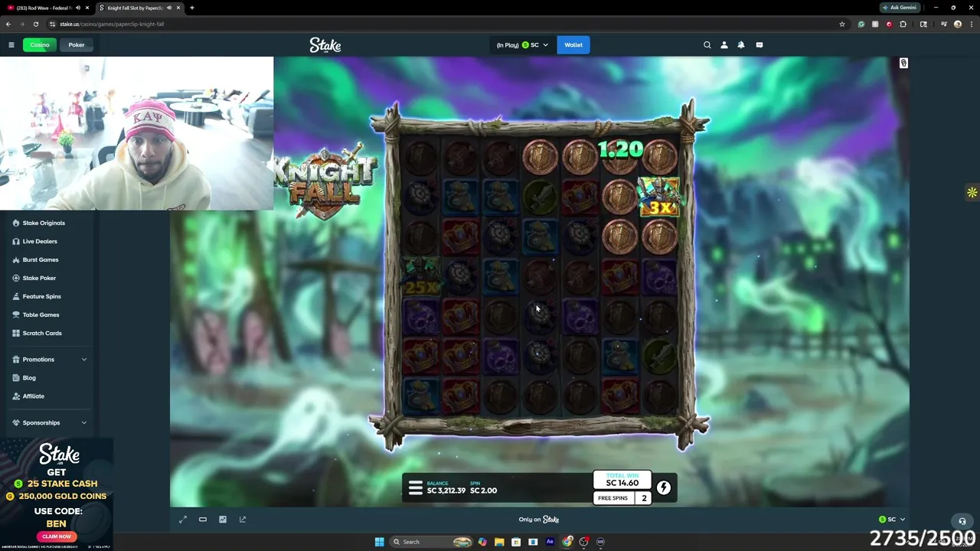The height and width of the screenshot is (551, 980).
Task: Open the Wallet
Action: 573,44
